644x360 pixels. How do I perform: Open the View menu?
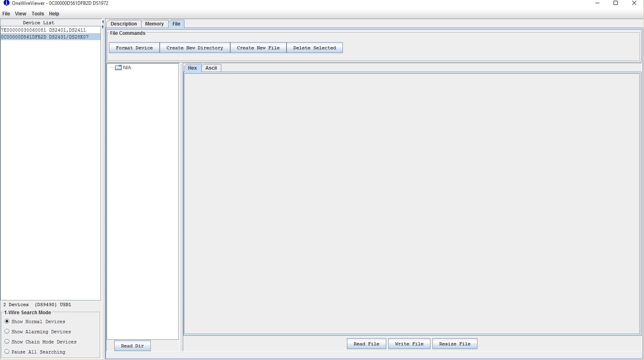point(20,14)
